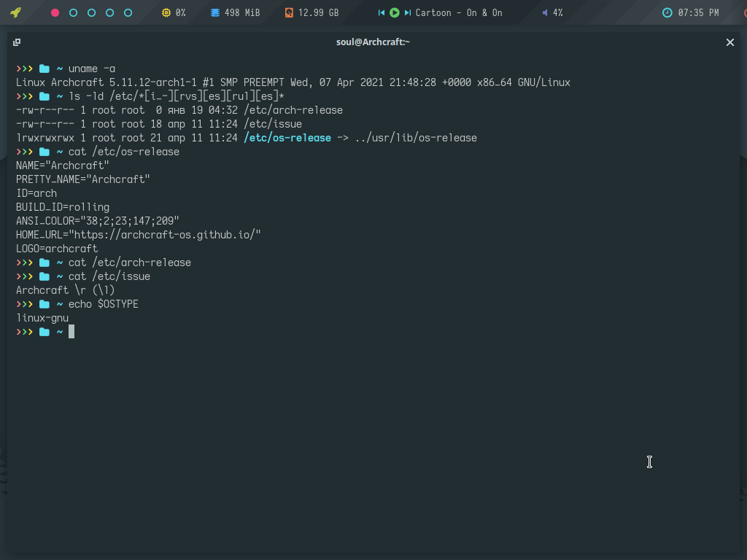Screen dimensions: 747x560
Task: Click the 0% CPU usage value
Action: [181, 13]
